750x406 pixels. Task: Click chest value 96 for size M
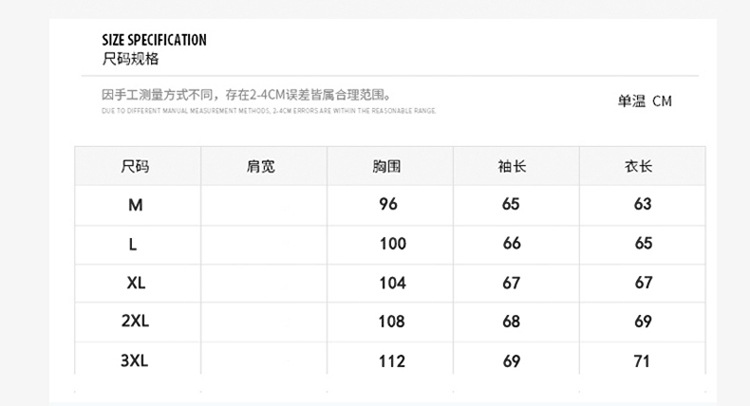pyautogui.click(x=388, y=204)
